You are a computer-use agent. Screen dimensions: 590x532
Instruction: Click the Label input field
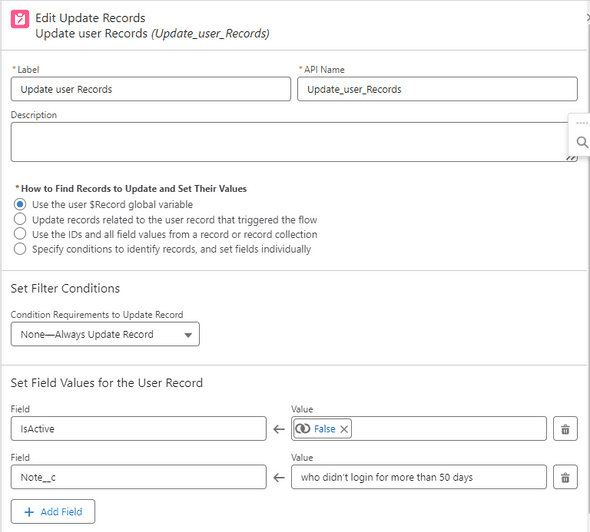pos(151,89)
